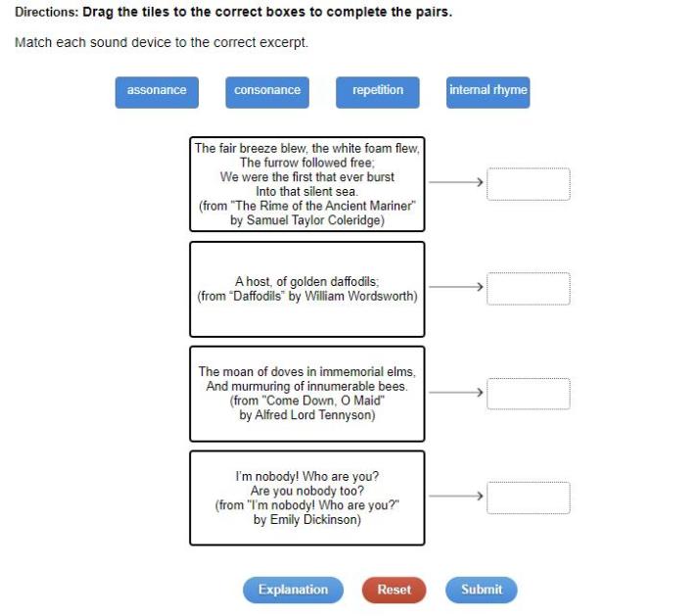Pick the repetition tile
Viewport: 699px width, 616px height.
[378, 91]
